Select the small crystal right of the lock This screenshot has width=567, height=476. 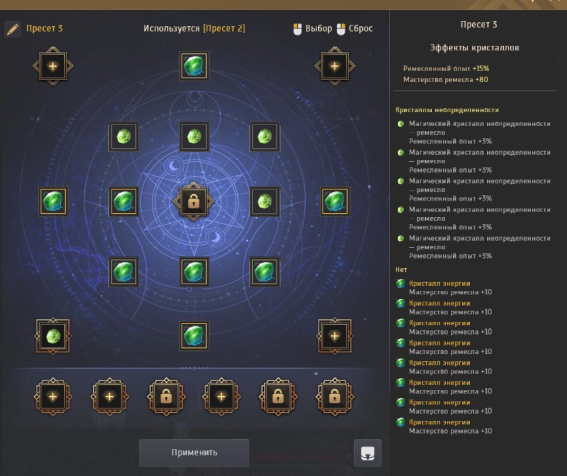(265, 201)
